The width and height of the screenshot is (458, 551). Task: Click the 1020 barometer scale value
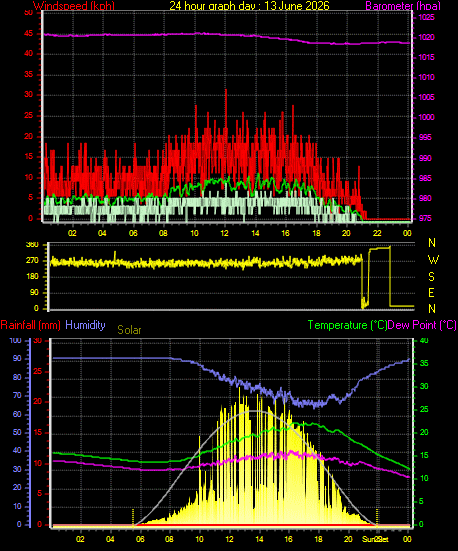tap(426, 37)
